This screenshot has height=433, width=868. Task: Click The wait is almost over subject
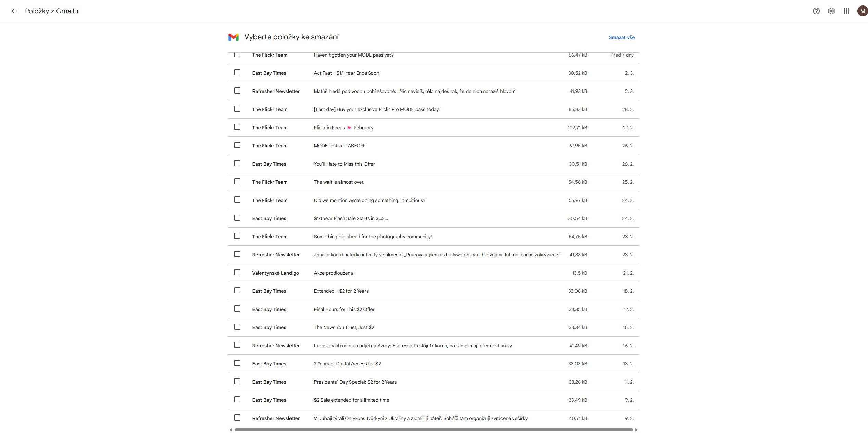click(x=339, y=182)
